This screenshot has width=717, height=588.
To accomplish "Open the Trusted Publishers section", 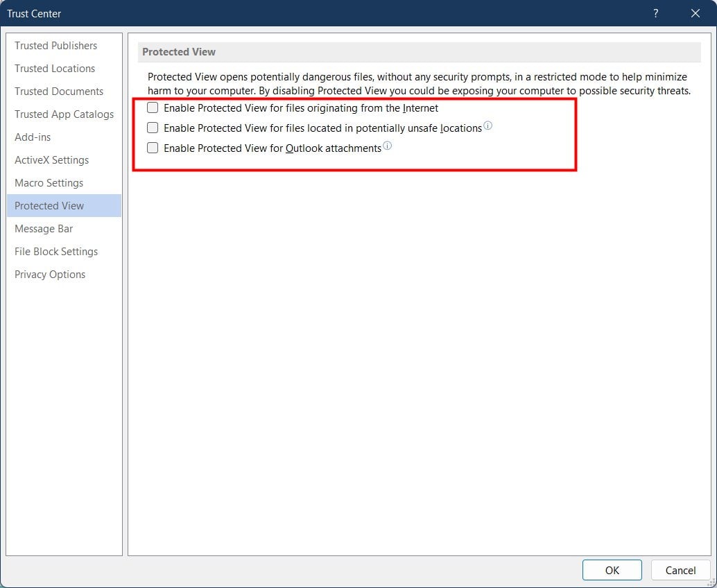I will pos(64,46).
